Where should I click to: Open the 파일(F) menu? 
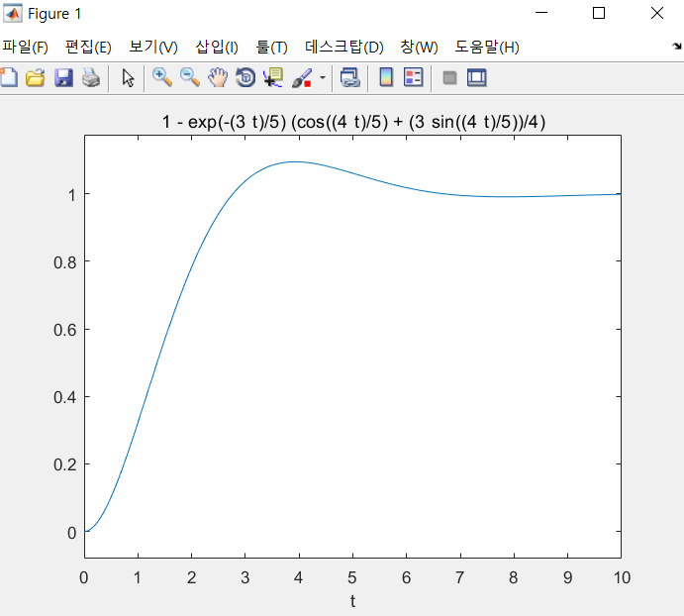click(x=25, y=47)
